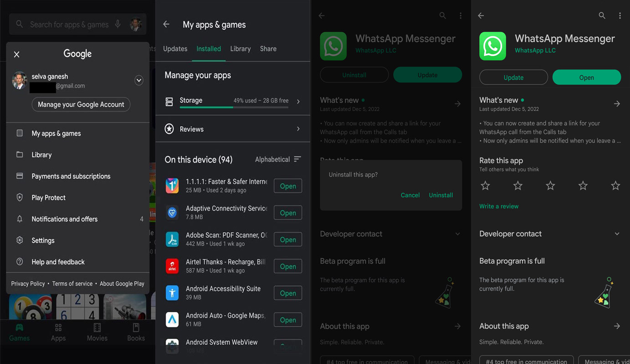Open Android Accessibility Suite
Viewport: 630px width, 364px height.
point(288,293)
